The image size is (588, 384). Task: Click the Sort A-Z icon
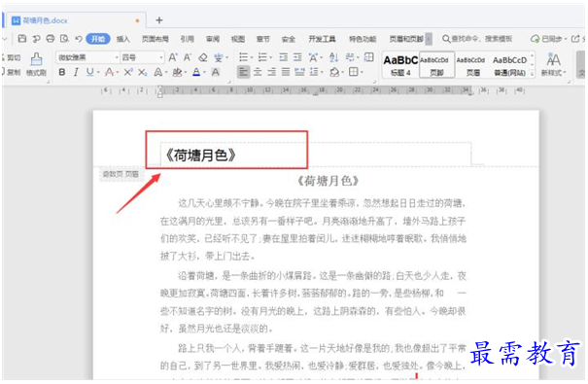333,57
